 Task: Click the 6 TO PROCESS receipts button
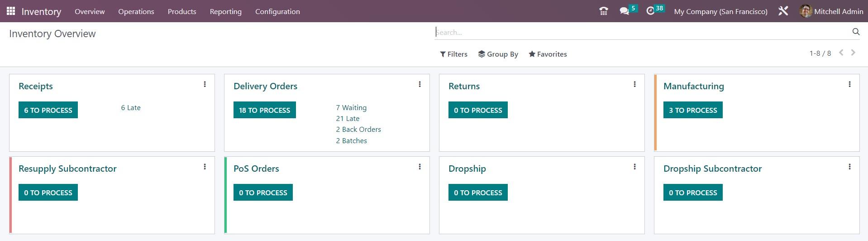[48, 110]
